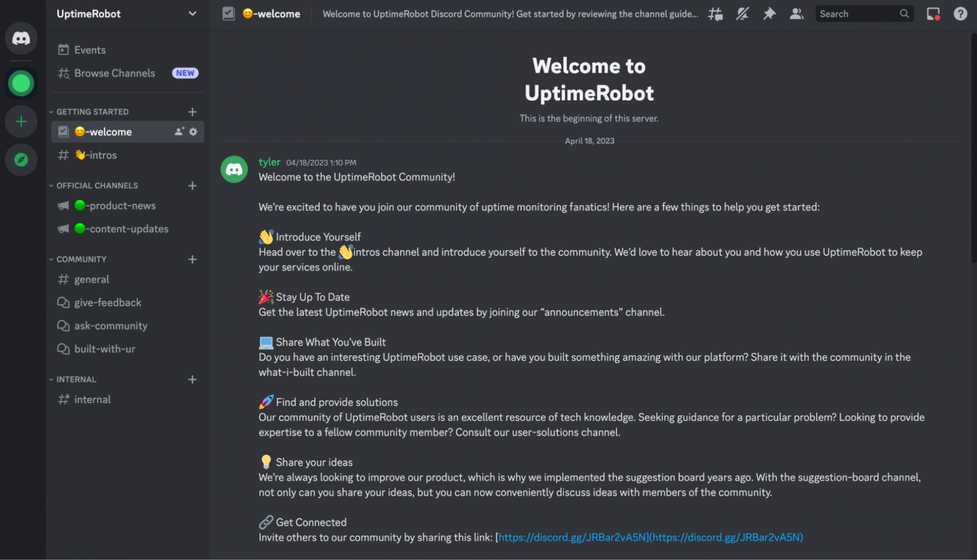Viewport: 977px width, 560px height.
Task: Click the username tyler in the message
Action: 269,162
